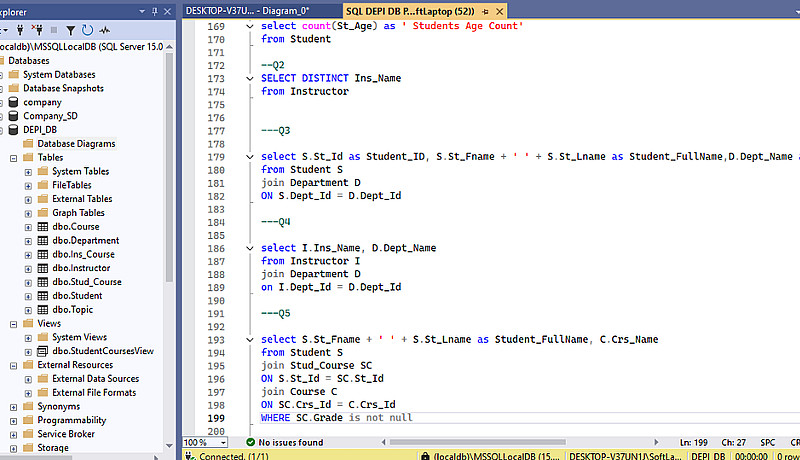800x460 pixels.
Task: Click the Storage folder icon
Action: pyautogui.click(x=29, y=447)
